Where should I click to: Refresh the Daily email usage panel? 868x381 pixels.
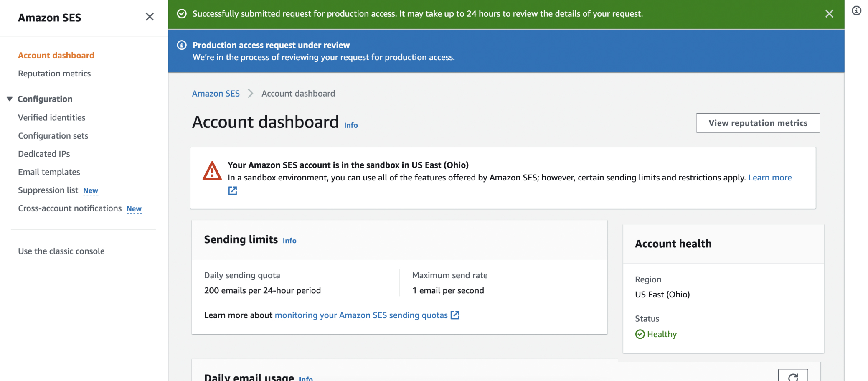[793, 376]
